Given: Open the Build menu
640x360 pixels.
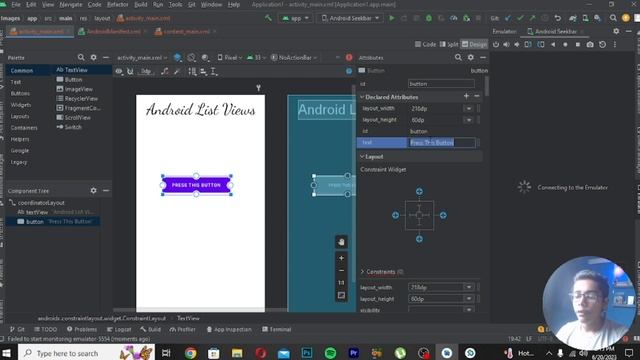Looking at the screenshot, I should coord(141,4).
